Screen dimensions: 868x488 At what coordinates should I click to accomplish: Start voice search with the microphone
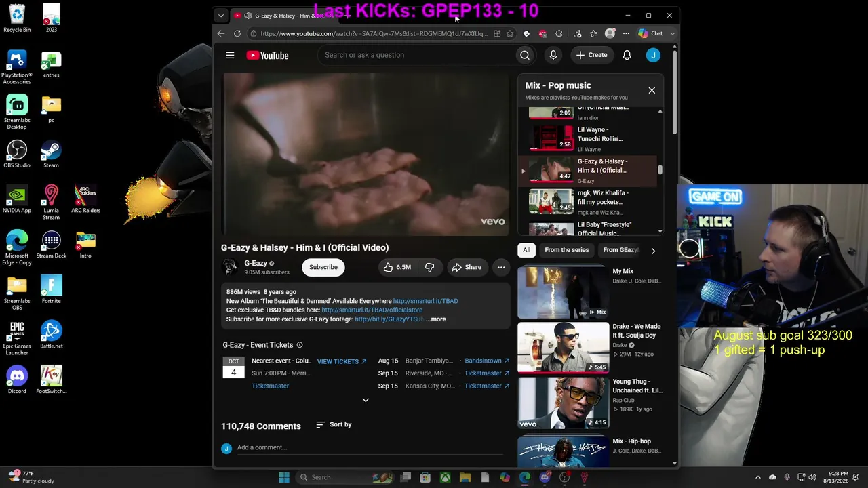[x=553, y=55]
